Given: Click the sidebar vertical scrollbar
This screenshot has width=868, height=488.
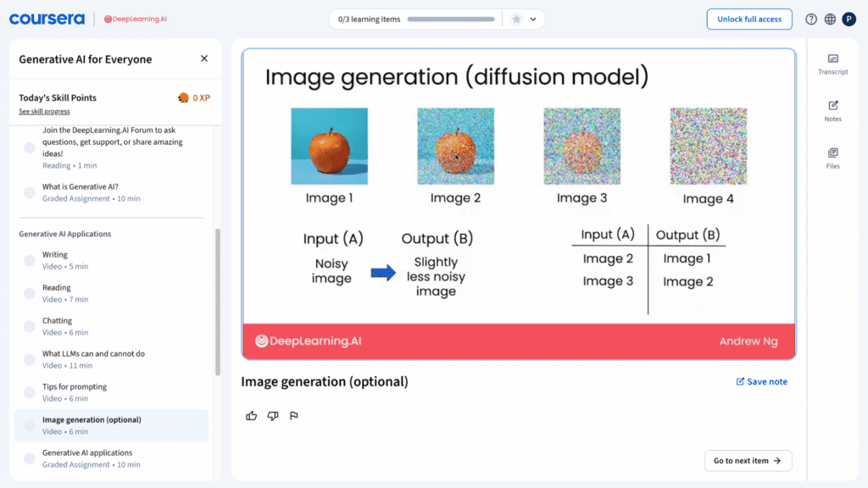Looking at the screenshot, I should point(218,302).
